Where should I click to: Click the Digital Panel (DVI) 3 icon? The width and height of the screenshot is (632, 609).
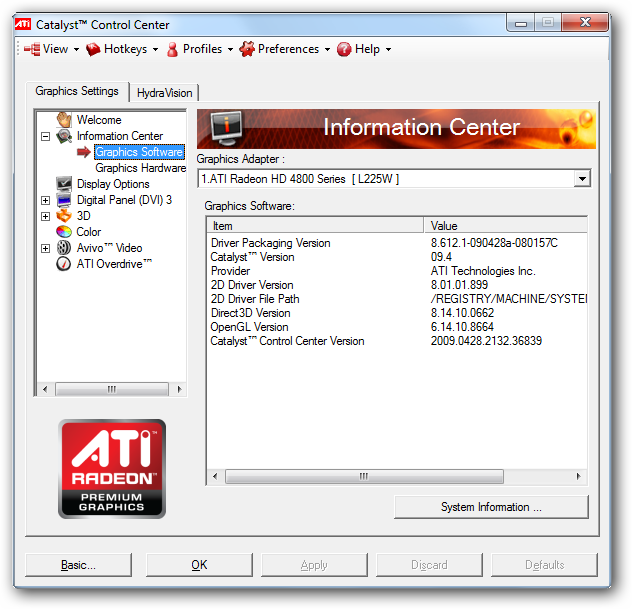64,200
